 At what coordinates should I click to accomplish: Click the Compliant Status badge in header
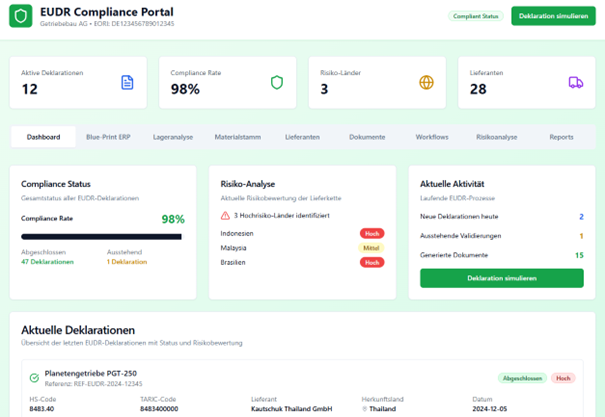476,16
